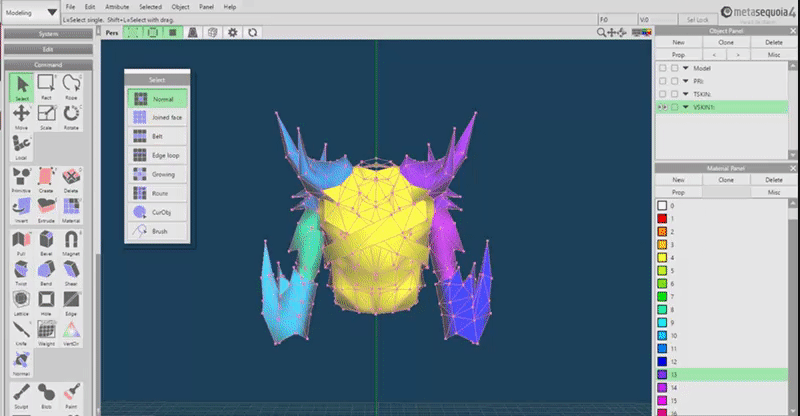This screenshot has height=416, width=800.
Task: Toggle face display in viewport toolbar
Action: pos(173,32)
